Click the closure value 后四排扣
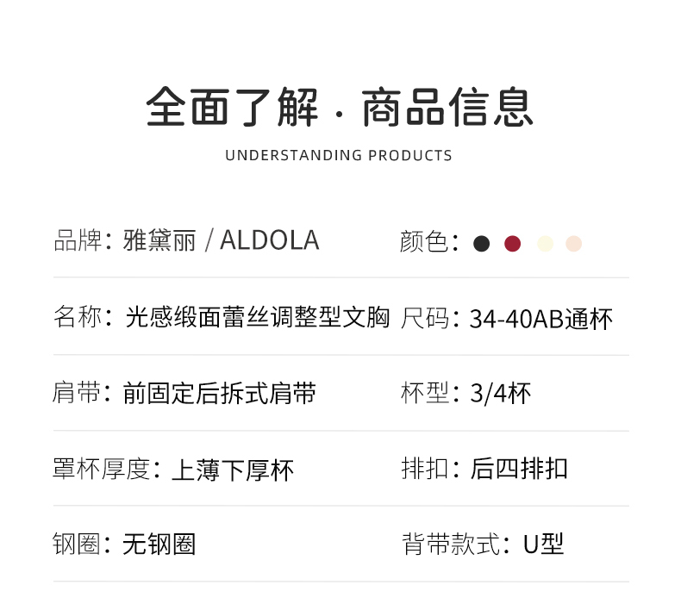 [519, 469]
